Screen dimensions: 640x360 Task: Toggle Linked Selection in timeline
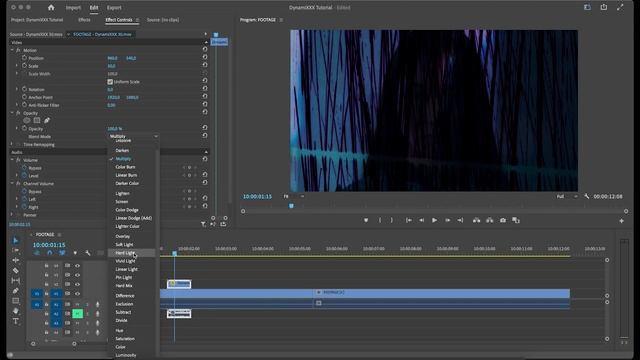pos(62,253)
